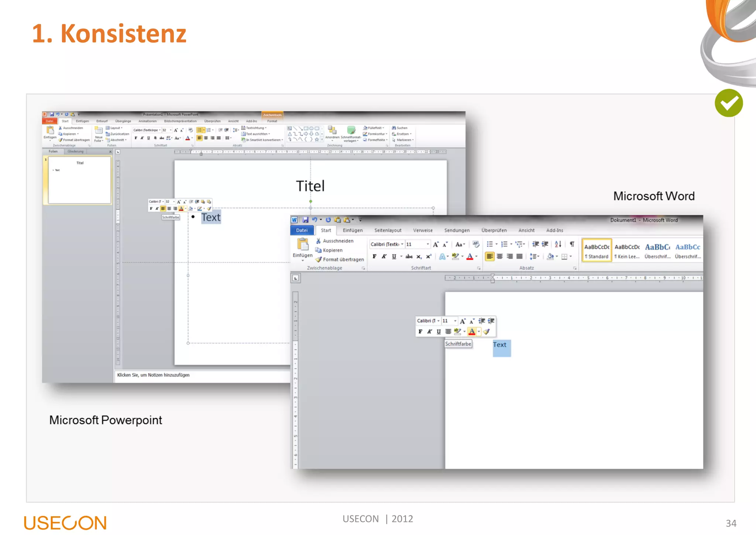Click the red font color A in Word ribbon
This screenshot has height=535, width=756.
(x=470, y=256)
